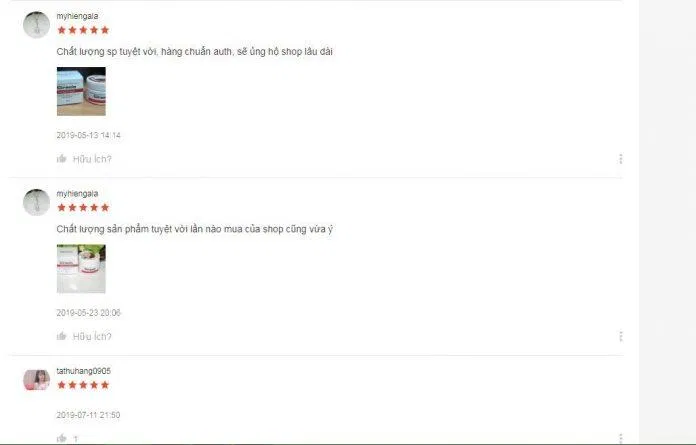The width and height of the screenshot is (696, 445).
Task: Click five-star rating of tathuhang0905 review
Action: coord(83,385)
